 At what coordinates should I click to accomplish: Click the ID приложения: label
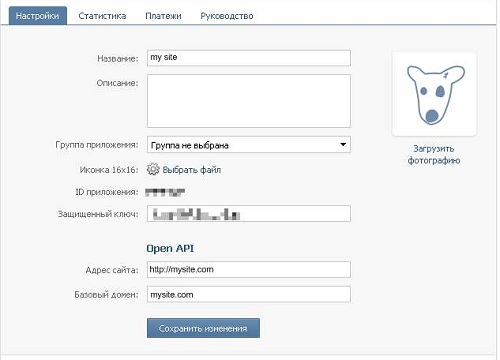[x=106, y=192]
